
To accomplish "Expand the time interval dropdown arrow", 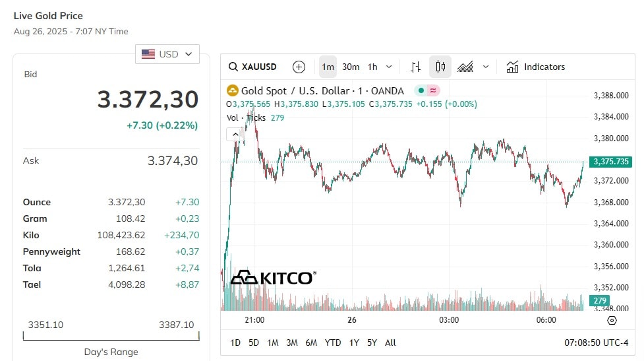I will pos(389,67).
